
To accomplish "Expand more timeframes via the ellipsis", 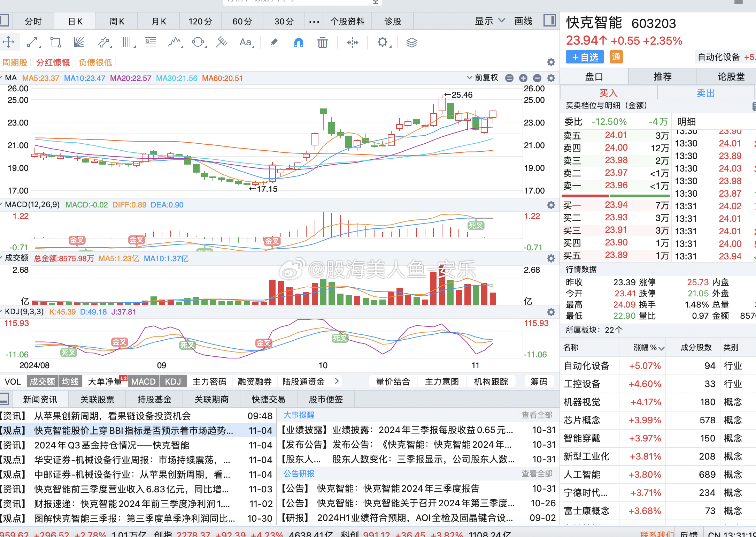I will point(314,22).
